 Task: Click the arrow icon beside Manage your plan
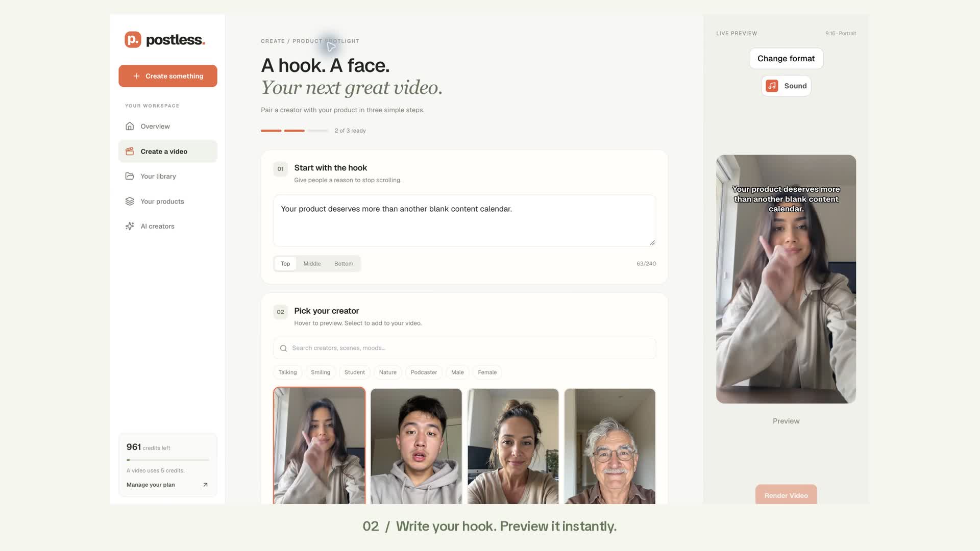(x=205, y=485)
